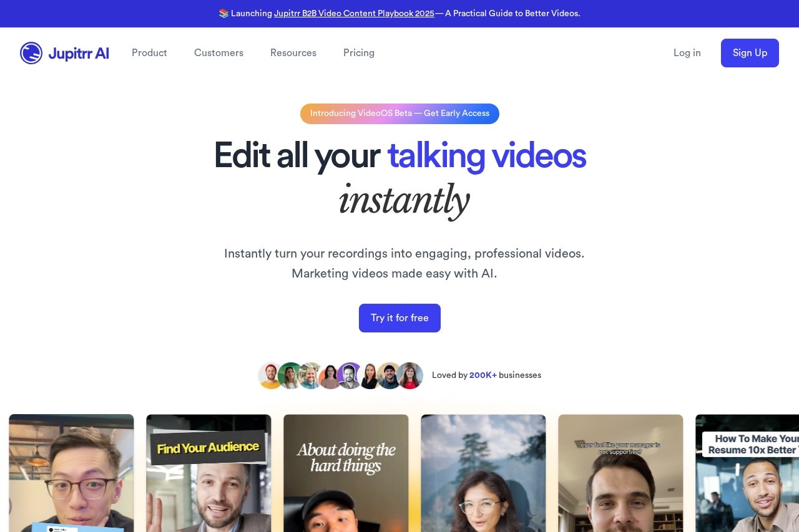
Task: Click the Log in link
Action: [x=687, y=53]
